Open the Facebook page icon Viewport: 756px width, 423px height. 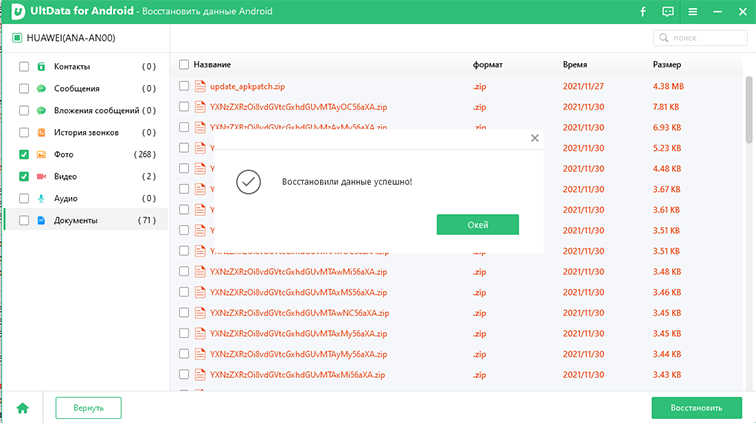[643, 12]
